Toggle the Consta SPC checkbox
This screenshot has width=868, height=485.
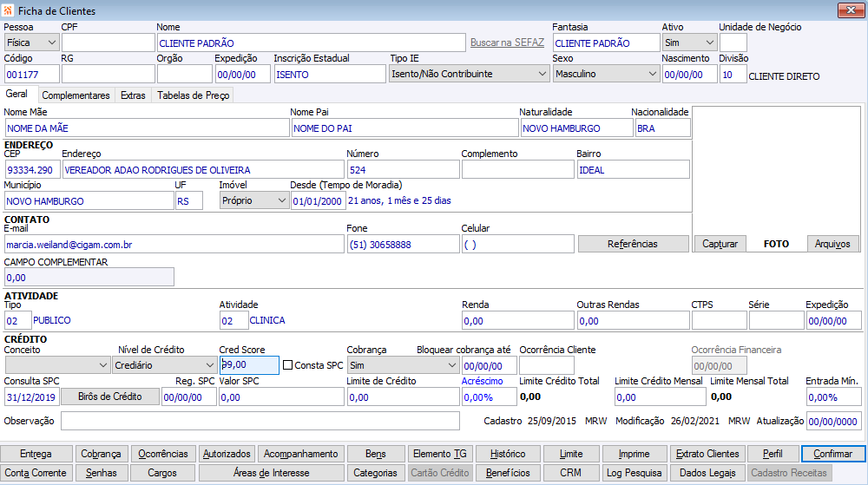(289, 365)
